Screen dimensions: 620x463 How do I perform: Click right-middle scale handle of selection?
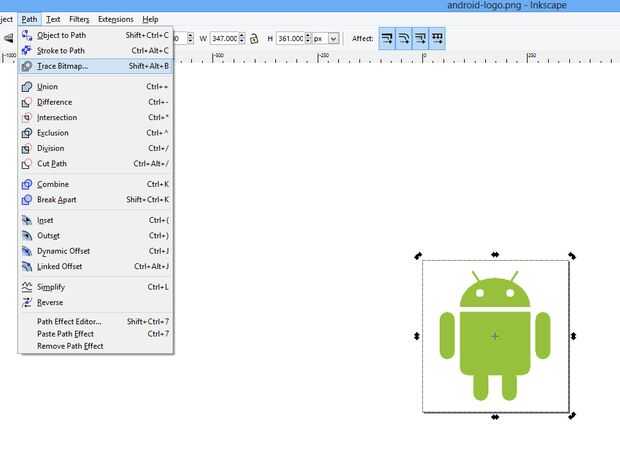click(x=573, y=336)
